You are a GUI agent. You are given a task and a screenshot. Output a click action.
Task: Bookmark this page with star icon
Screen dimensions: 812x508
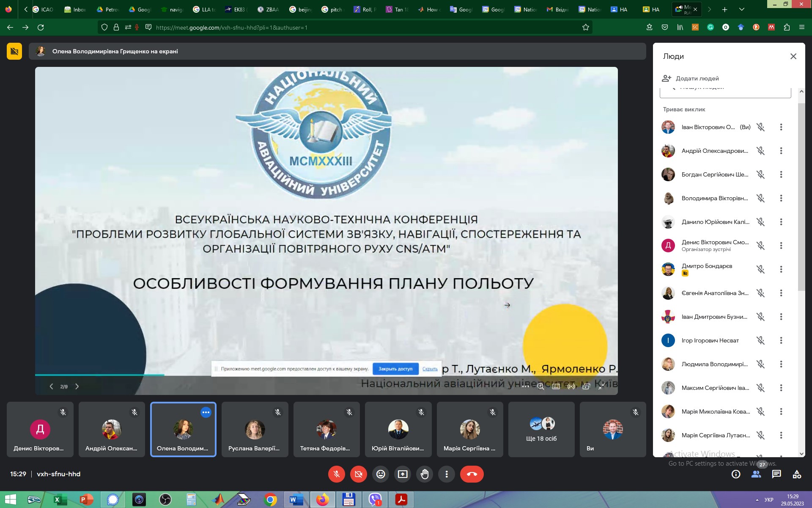586,28
